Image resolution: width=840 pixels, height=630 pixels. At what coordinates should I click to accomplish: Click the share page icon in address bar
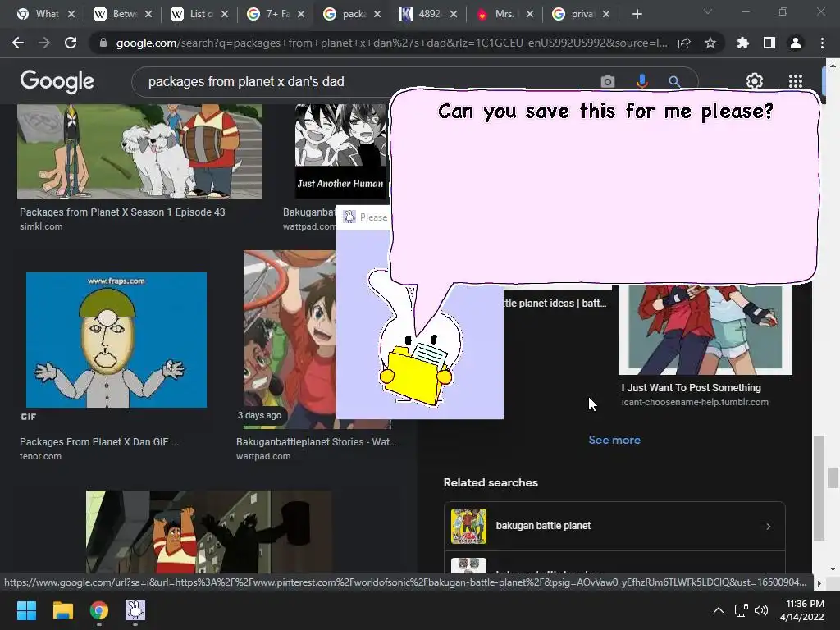click(x=684, y=43)
